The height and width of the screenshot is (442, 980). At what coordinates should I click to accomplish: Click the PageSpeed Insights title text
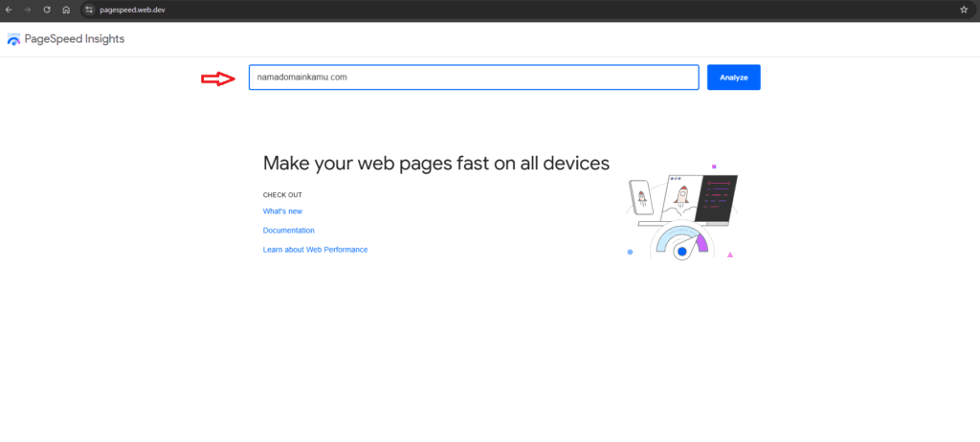75,39
